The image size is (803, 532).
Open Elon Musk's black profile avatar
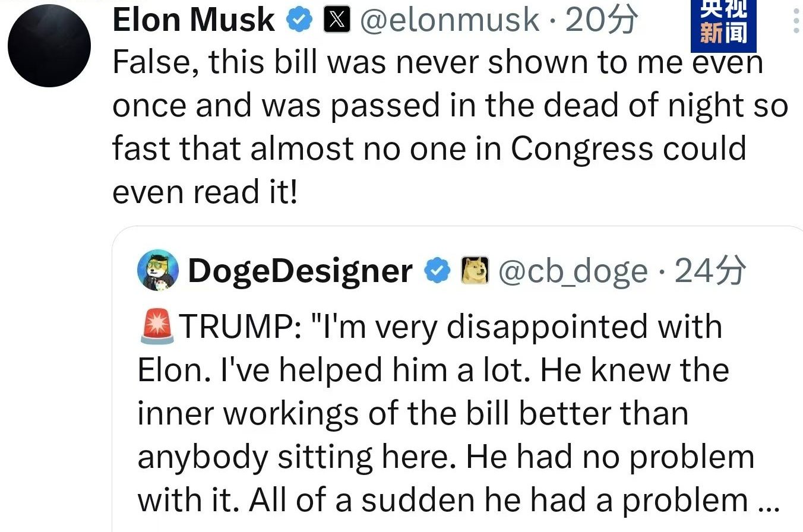click(49, 45)
